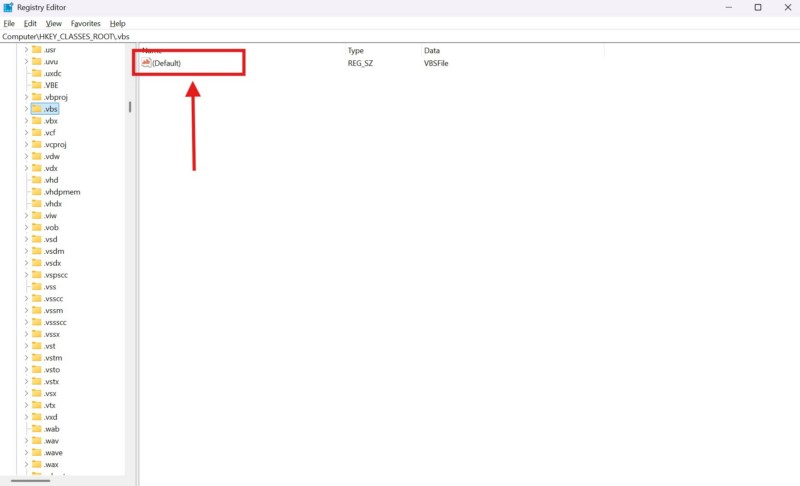This screenshot has height=486, width=800.
Task: Click the .vsdx folder icon
Action: pos(37,263)
